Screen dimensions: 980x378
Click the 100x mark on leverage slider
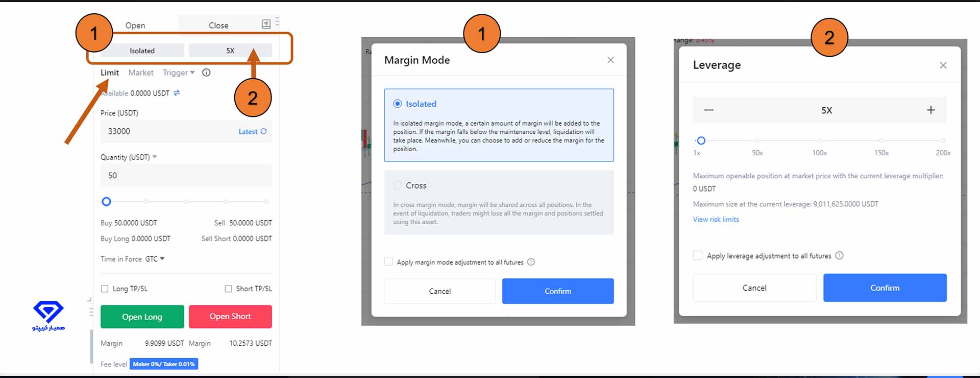point(819,140)
